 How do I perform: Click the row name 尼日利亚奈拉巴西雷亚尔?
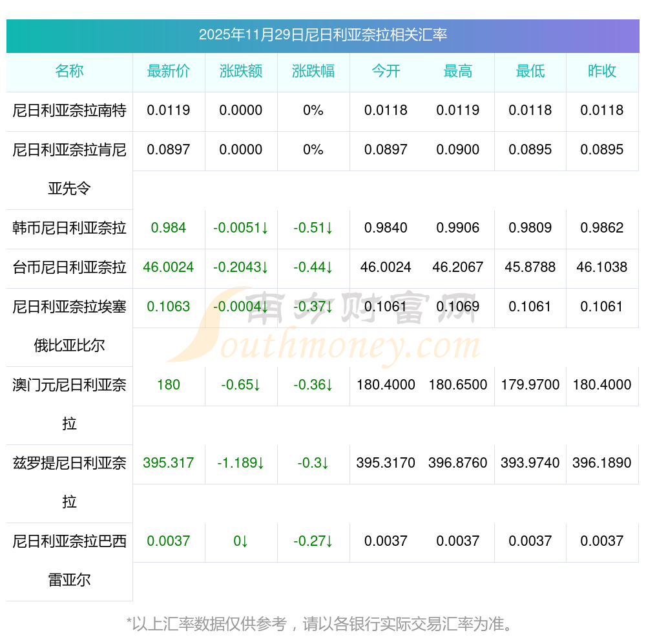(x=69, y=561)
